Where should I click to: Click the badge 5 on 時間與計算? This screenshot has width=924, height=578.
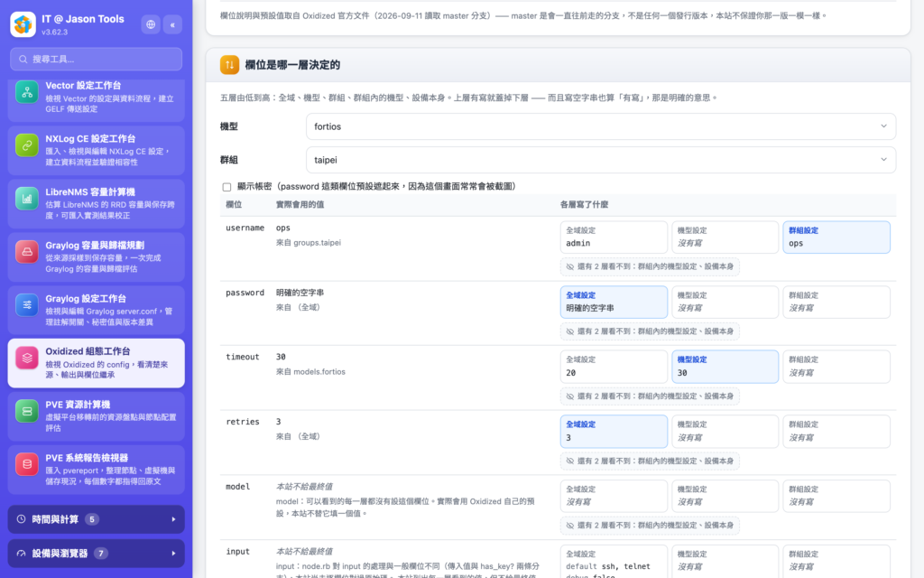[92, 519]
